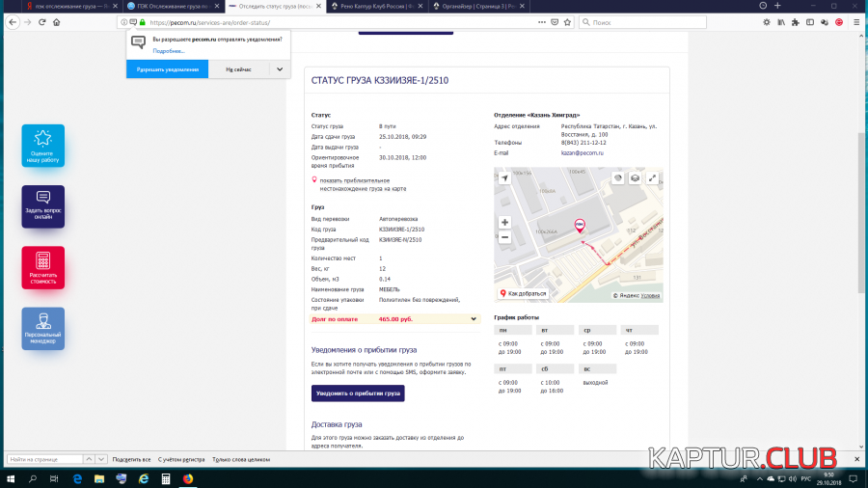
Task: Open 'Задать вопрос онлайн' chat widget
Action: pyautogui.click(x=43, y=206)
